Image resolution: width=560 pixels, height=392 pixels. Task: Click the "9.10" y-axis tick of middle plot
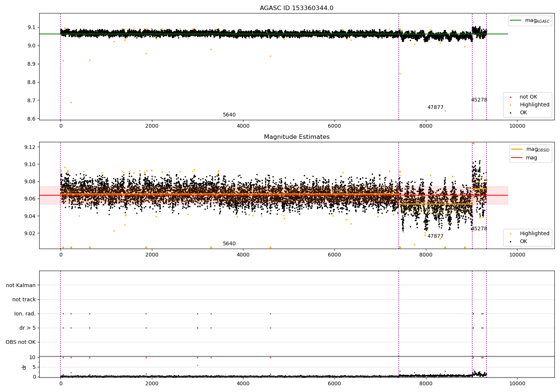click(x=30, y=164)
